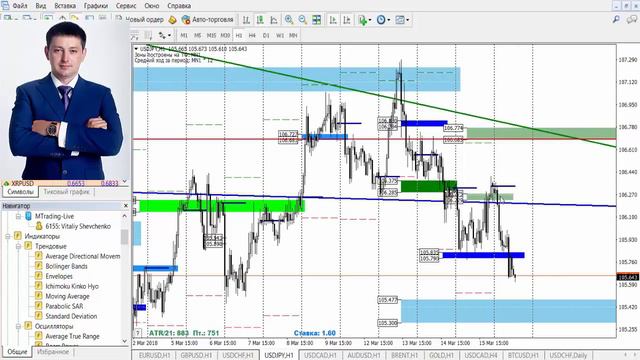Collapse the Трендовые tree node

[18, 246]
